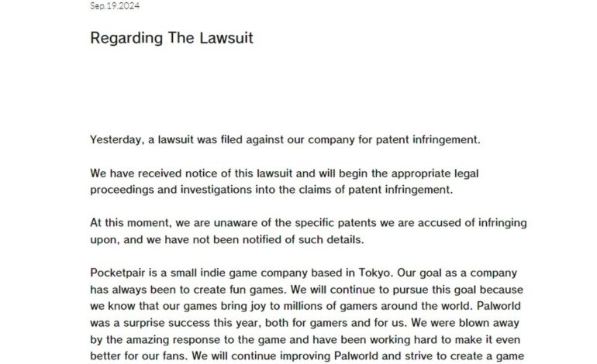Click the line starting "We have received notice"
Screen dimensions: 597x364
[290, 173]
